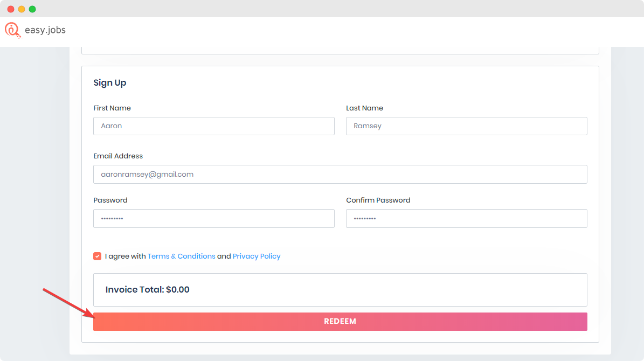Open the Terms & Conditions link

(181, 256)
